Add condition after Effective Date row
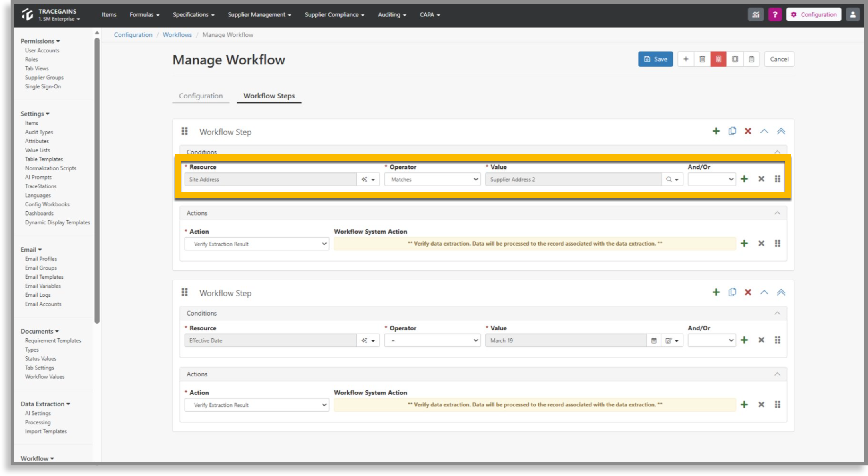Screen dimensions: 868x476 tap(744, 340)
